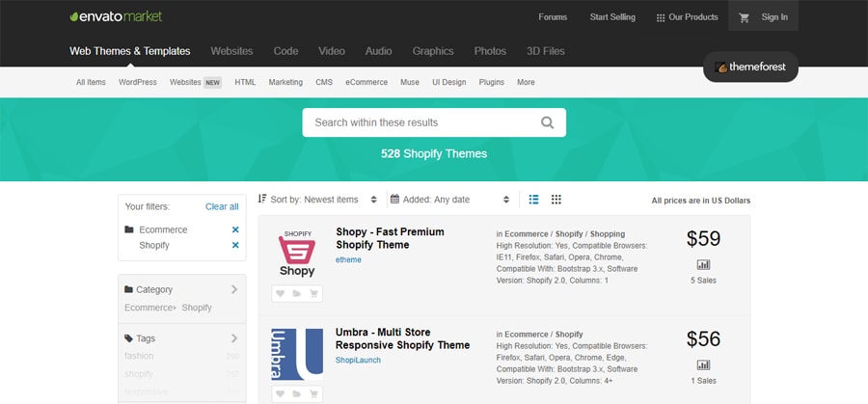Viewport: 868px width, 404px height.
Task: Add Umbra theme to favorites
Action: click(x=280, y=394)
